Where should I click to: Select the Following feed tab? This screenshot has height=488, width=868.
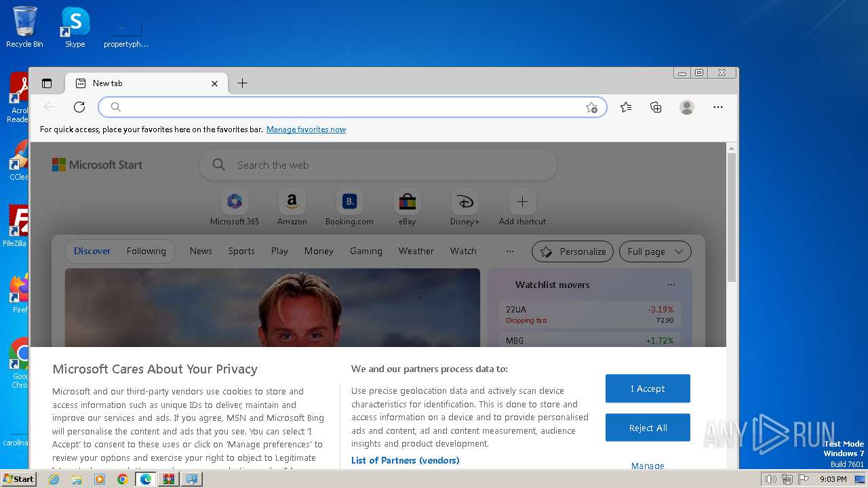(146, 251)
